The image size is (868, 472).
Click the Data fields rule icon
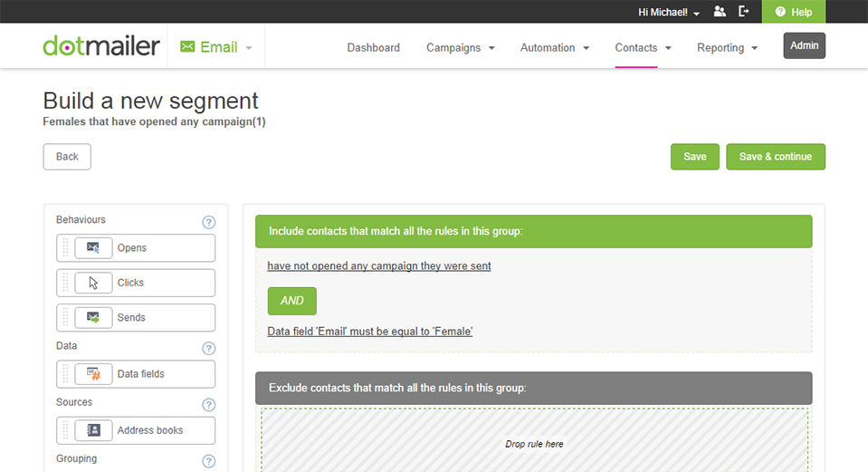[x=93, y=374]
